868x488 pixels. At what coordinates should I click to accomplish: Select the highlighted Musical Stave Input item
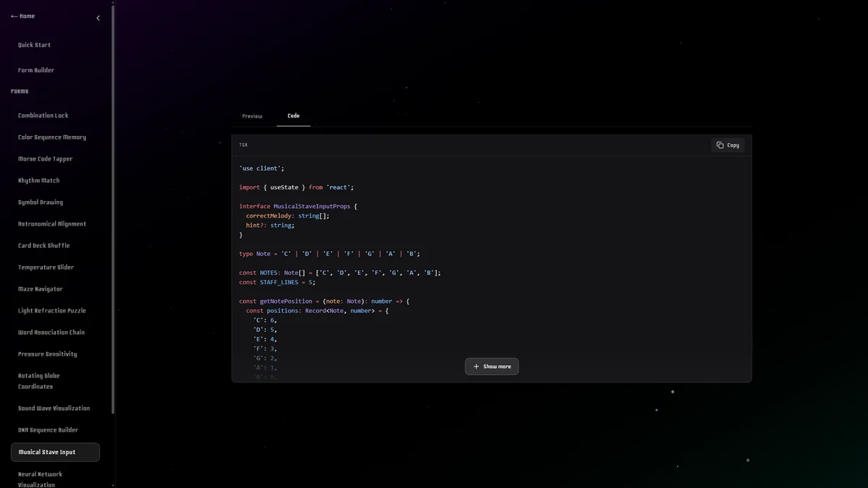click(55, 453)
